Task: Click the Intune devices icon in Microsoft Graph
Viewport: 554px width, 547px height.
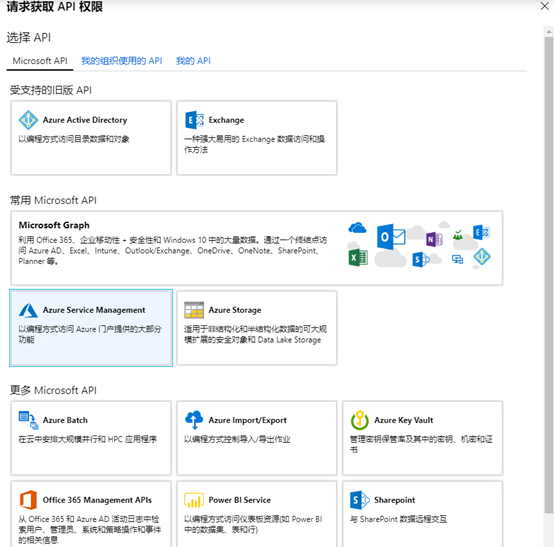Action: (x=458, y=260)
